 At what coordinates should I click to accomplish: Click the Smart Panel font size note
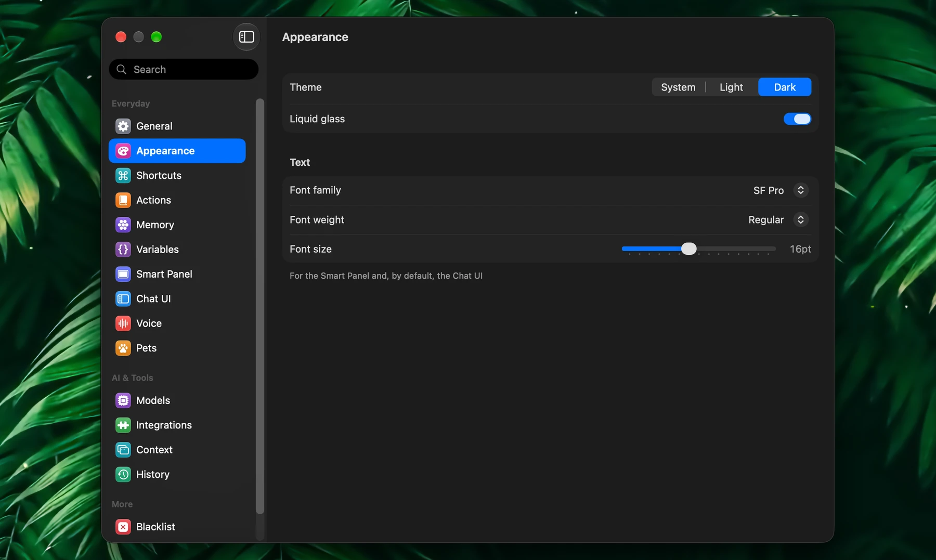(x=386, y=276)
